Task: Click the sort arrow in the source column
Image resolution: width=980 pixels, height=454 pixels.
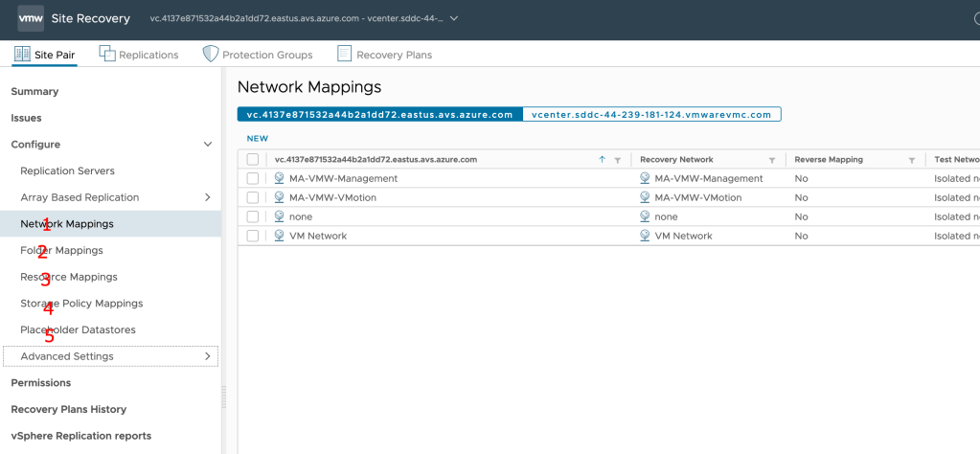Action: coord(603,160)
